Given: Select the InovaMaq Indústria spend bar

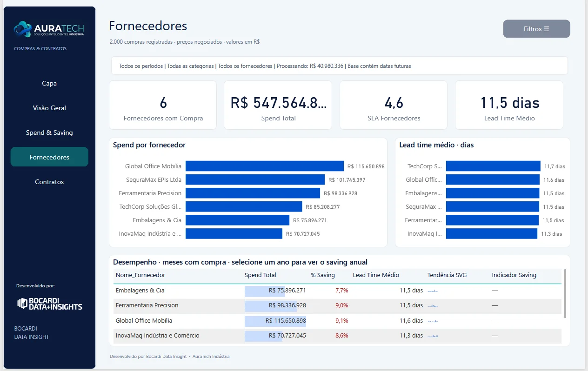Looking at the screenshot, I should click(234, 233).
